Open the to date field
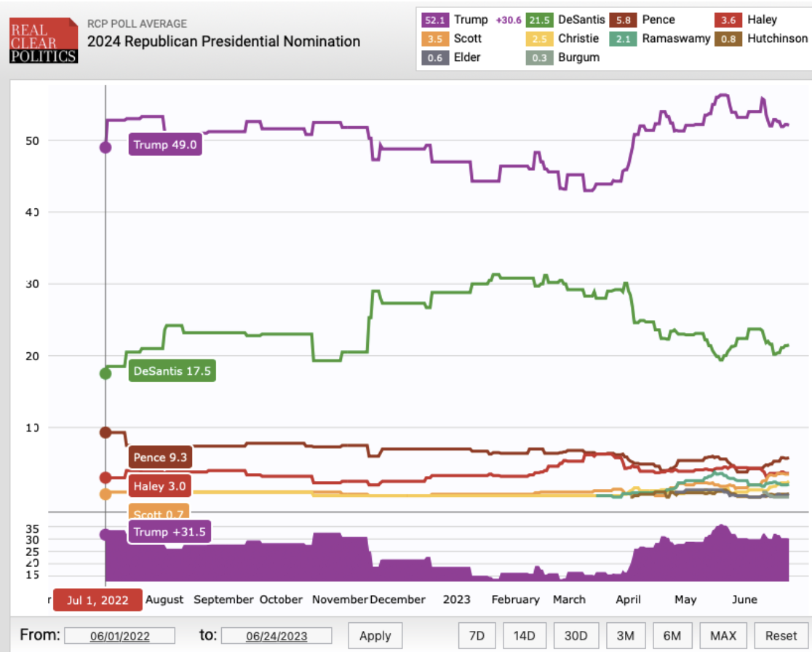 (x=277, y=635)
